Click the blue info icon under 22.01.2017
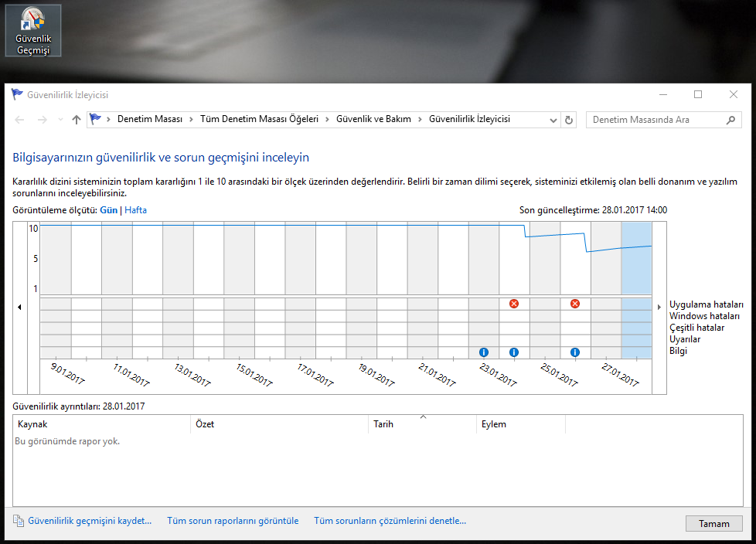The height and width of the screenshot is (544, 756). (x=483, y=352)
